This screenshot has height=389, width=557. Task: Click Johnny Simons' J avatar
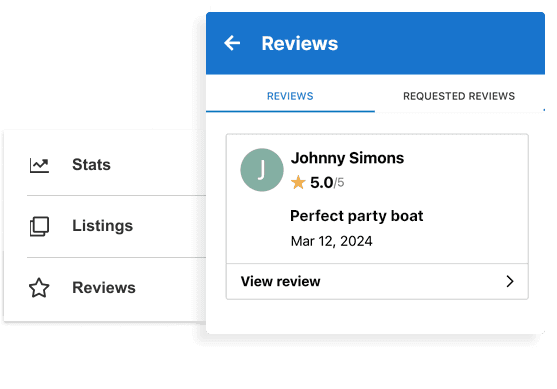pos(262,170)
